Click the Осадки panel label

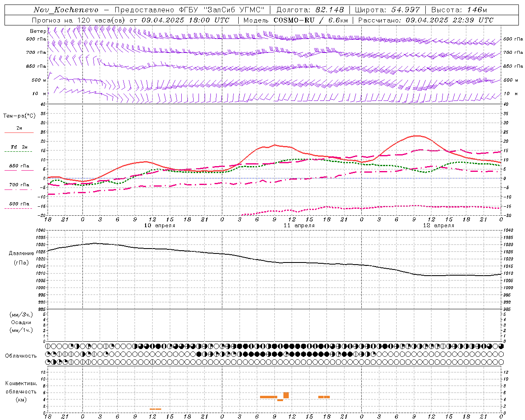pyautogui.click(x=21, y=322)
